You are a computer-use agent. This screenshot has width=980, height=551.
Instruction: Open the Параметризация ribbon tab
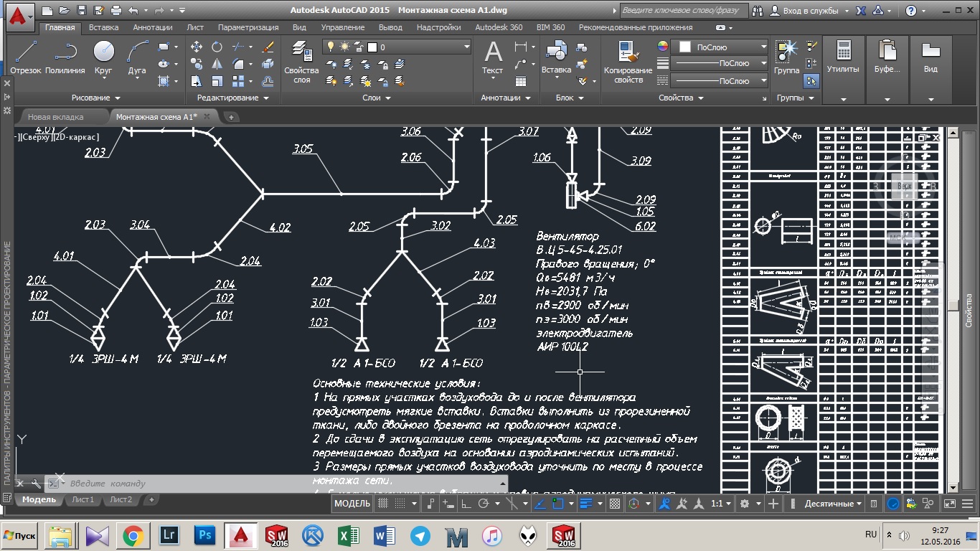[248, 27]
